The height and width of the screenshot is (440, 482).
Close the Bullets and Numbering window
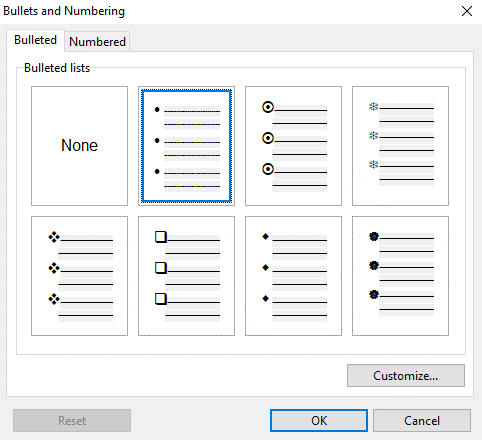(467, 11)
